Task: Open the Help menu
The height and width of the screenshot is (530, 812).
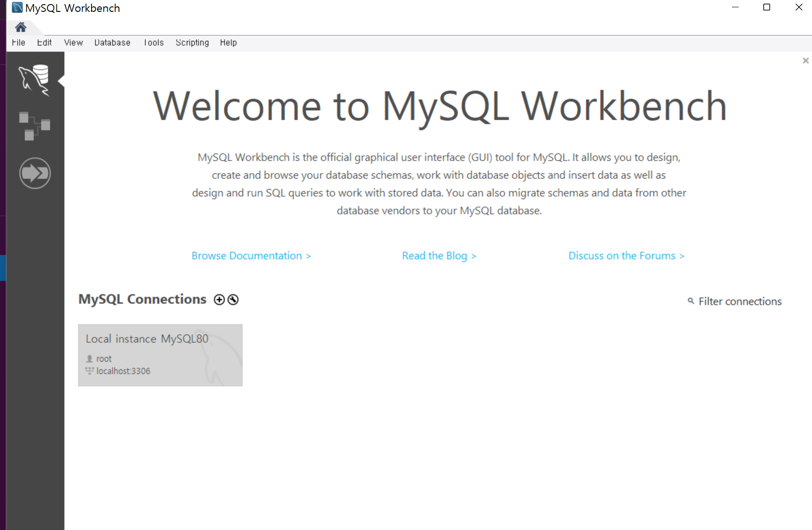Action: click(228, 42)
